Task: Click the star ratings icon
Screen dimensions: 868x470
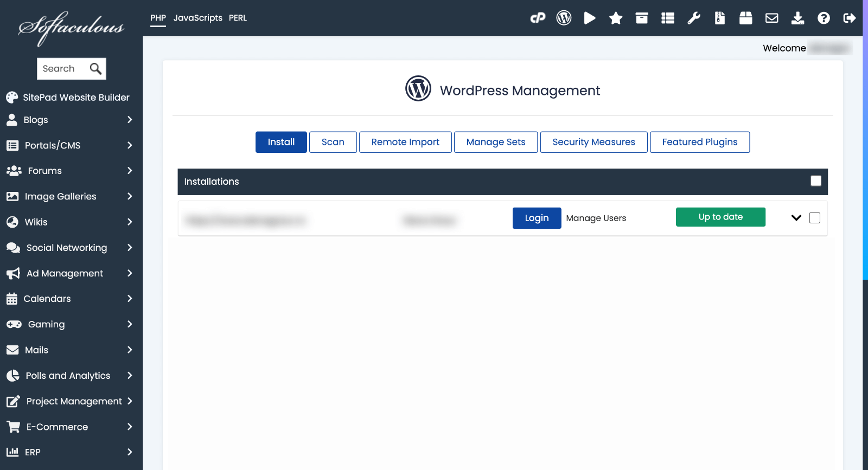Action: pos(616,18)
